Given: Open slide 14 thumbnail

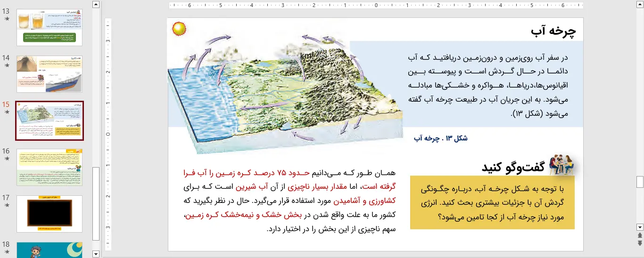Looking at the screenshot, I should (x=50, y=74).
